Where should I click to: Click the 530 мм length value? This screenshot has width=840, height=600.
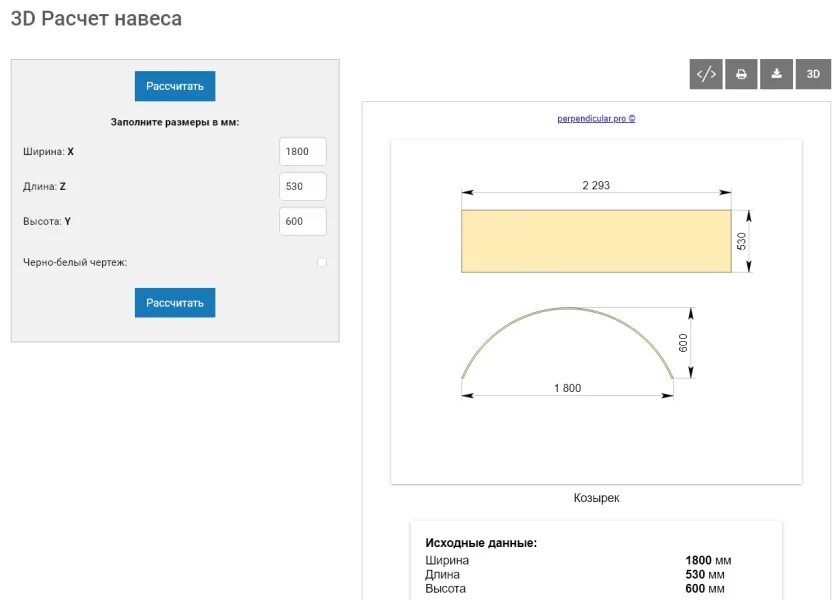[x=705, y=574]
